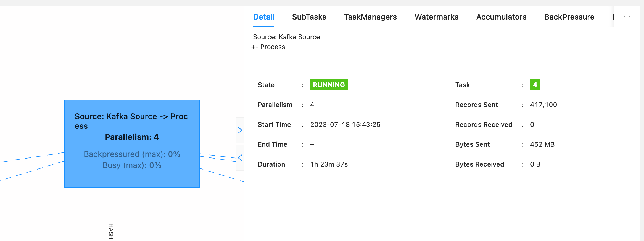Click the "Source: Kafka Source" description line
Viewport: 644px width, 241px height.
[x=286, y=37]
